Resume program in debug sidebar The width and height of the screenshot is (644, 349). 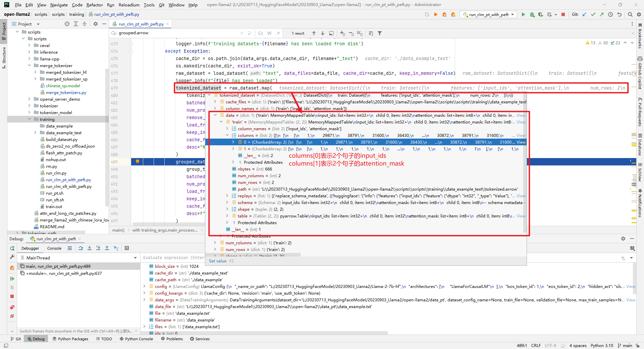(12, 279)
